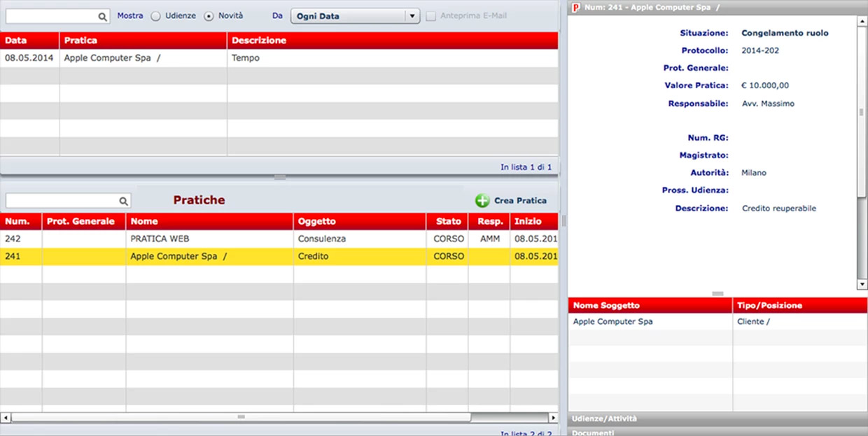Click the vertical splitter handle beside the detail panel
Screen dimensions: 868x436
563,220
